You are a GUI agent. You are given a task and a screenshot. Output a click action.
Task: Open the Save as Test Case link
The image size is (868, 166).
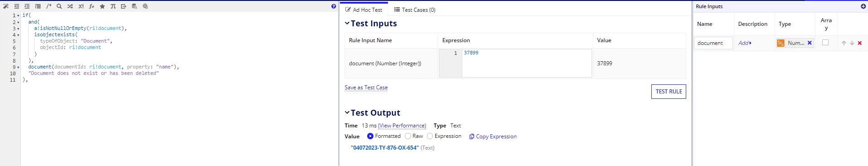366,88
